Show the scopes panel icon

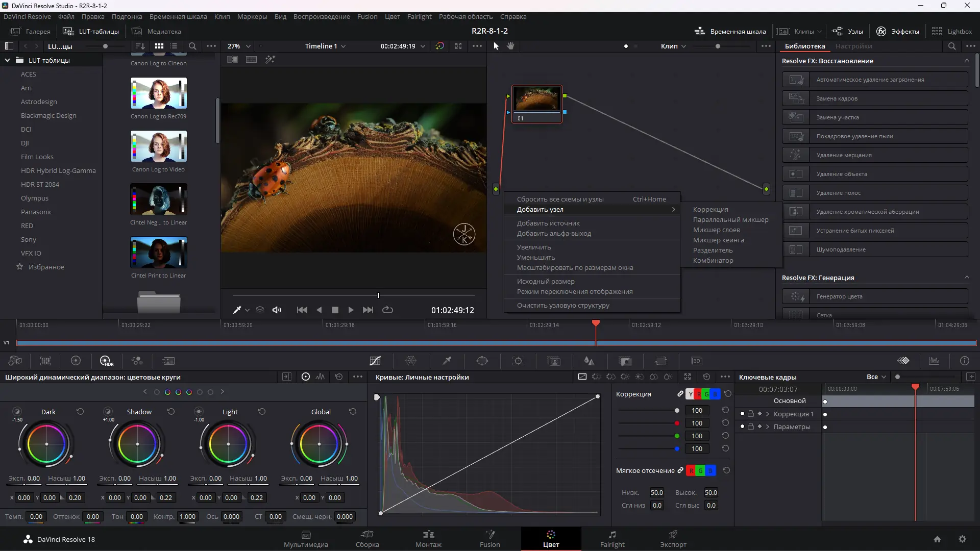tap(934, 361)
